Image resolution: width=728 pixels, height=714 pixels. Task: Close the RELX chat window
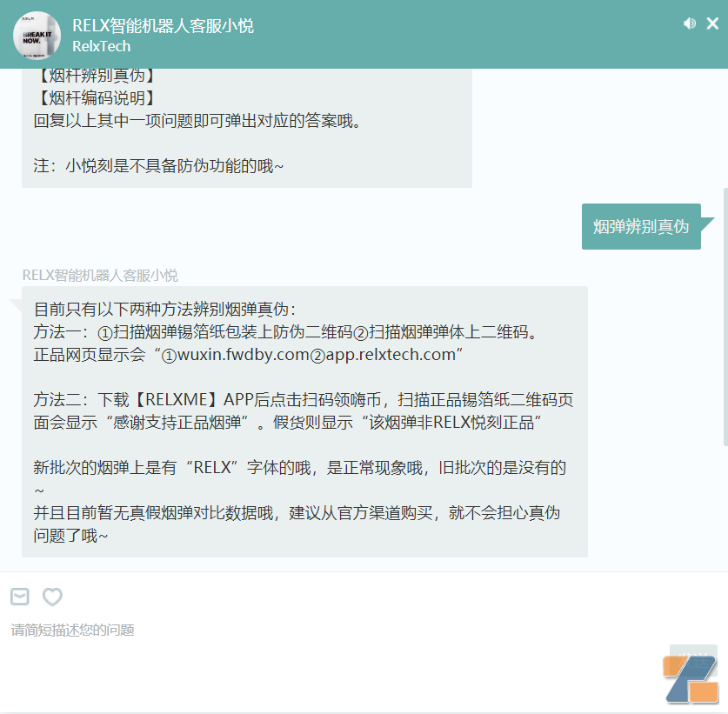click(x=712, y=24)
